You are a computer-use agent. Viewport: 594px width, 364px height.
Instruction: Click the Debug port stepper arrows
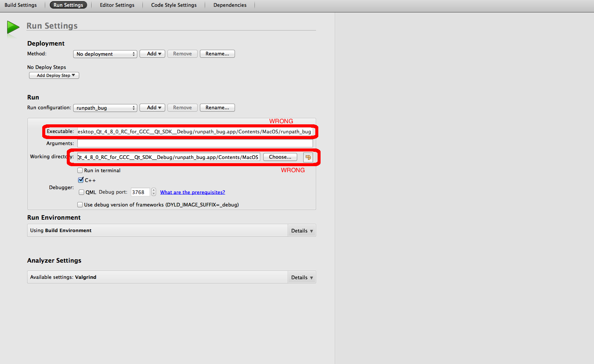[x=153, y=192]
